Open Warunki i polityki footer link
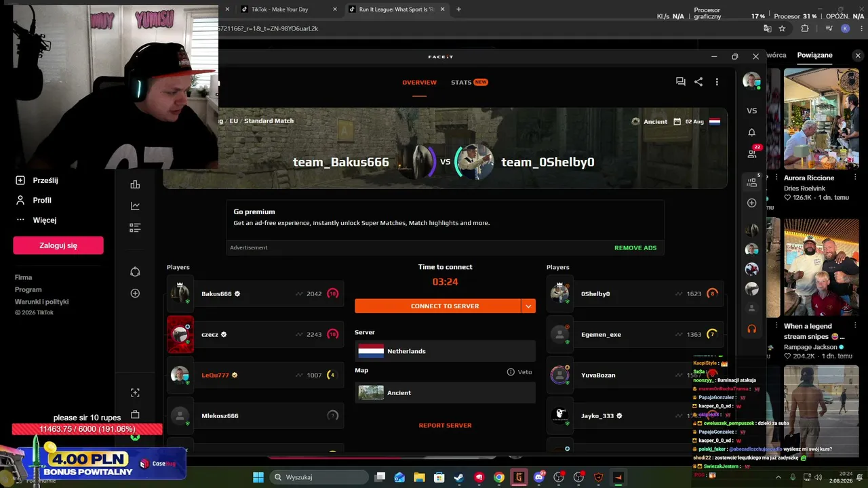The image size is (868, 488). pyautogui.click(x=42, y=302)
